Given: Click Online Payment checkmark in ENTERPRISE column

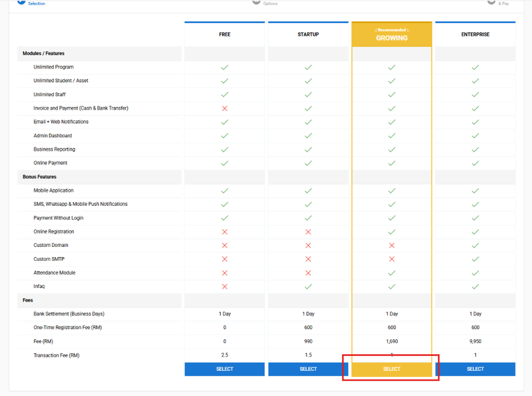Looking at the screenshot, I should [x=475, y=163].
